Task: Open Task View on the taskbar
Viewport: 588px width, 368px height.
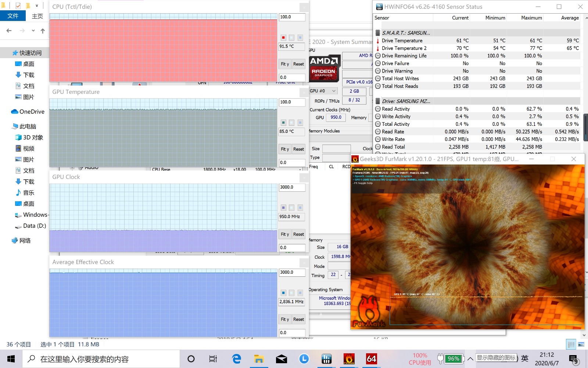Action: pos(213,359)
